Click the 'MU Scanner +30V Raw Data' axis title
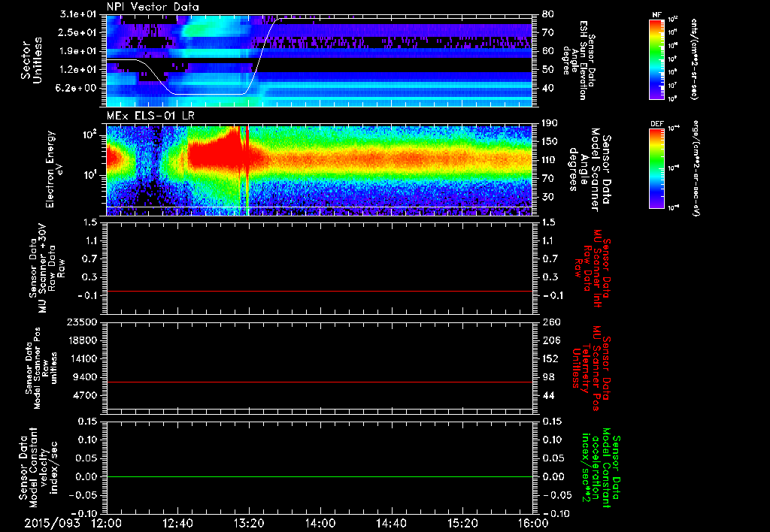 [47, 268]
